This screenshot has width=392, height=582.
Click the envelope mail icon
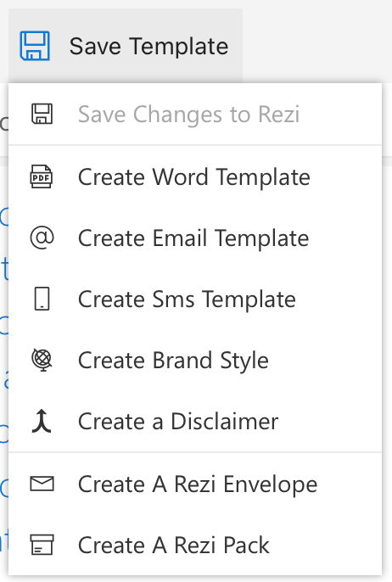click(x=42, y=484)
